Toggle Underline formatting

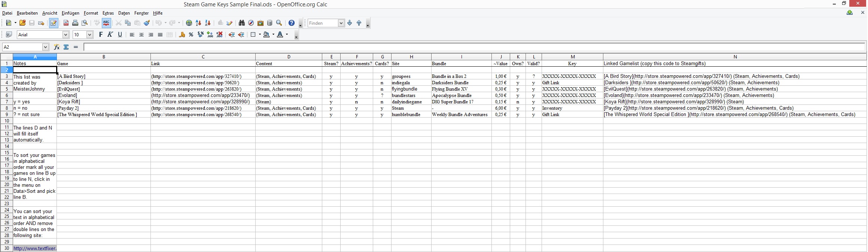tap(120, 35)
